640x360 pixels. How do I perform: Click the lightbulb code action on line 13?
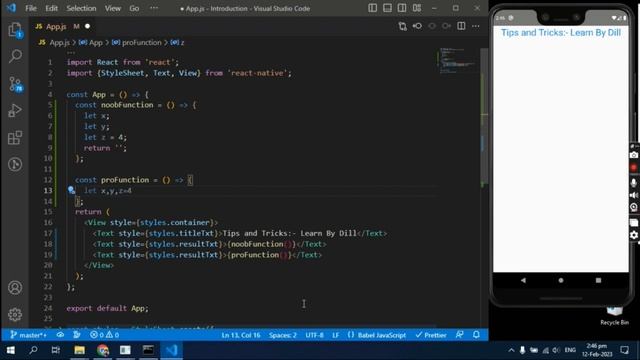point(71,190)
